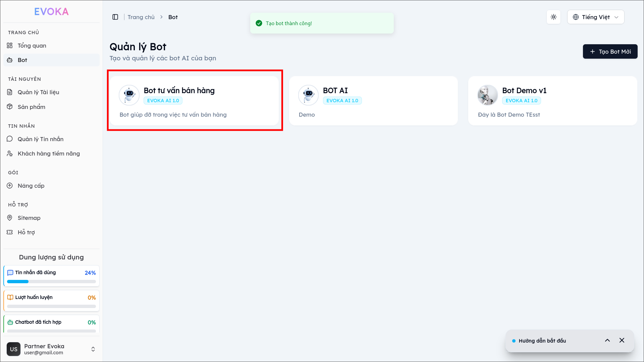
Task: Click the Nâng cấp upgrade arrow icon
Action: pos(10,186)
